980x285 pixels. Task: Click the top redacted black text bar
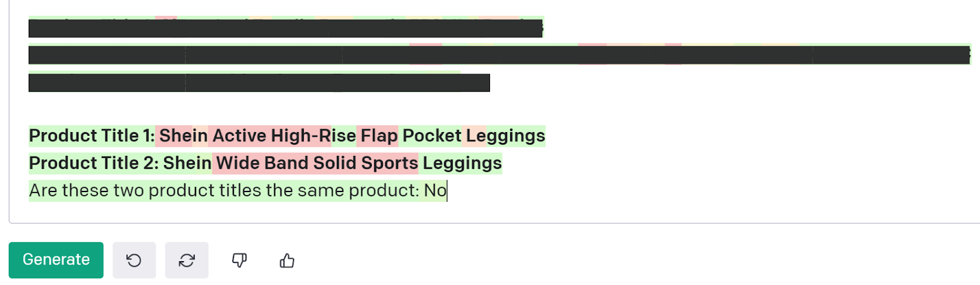285,28
